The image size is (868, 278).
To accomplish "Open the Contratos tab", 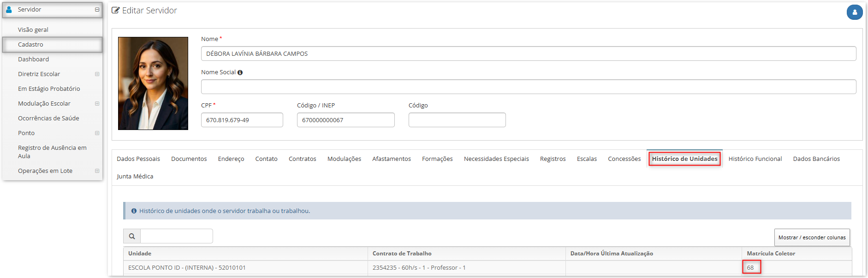I will pos(302,159).
